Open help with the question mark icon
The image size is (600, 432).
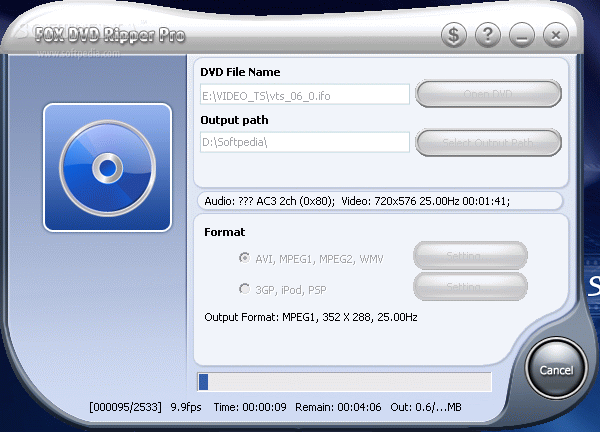pyautogui.click(x=488, y=35)
